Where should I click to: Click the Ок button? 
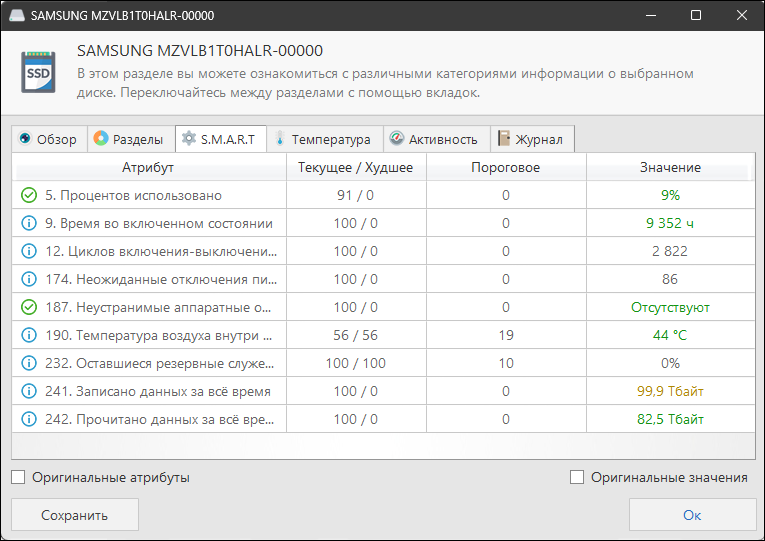(x=692, y=515)
